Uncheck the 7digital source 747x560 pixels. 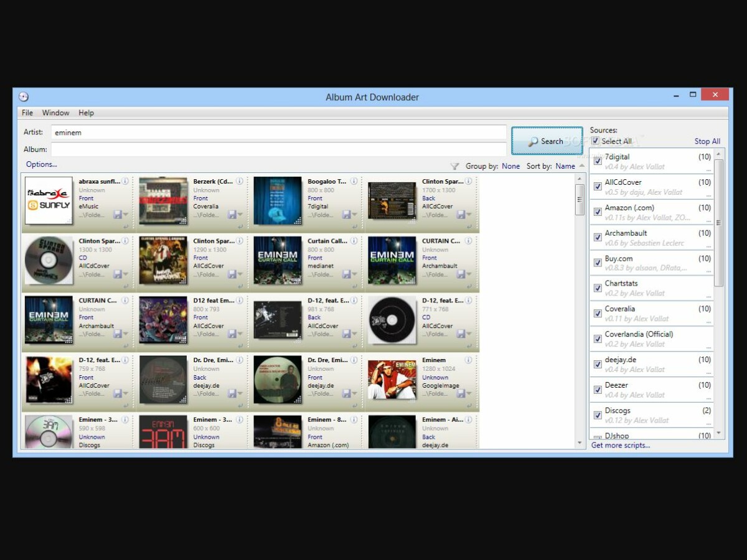pyautogui.click(x=598, y=161)
